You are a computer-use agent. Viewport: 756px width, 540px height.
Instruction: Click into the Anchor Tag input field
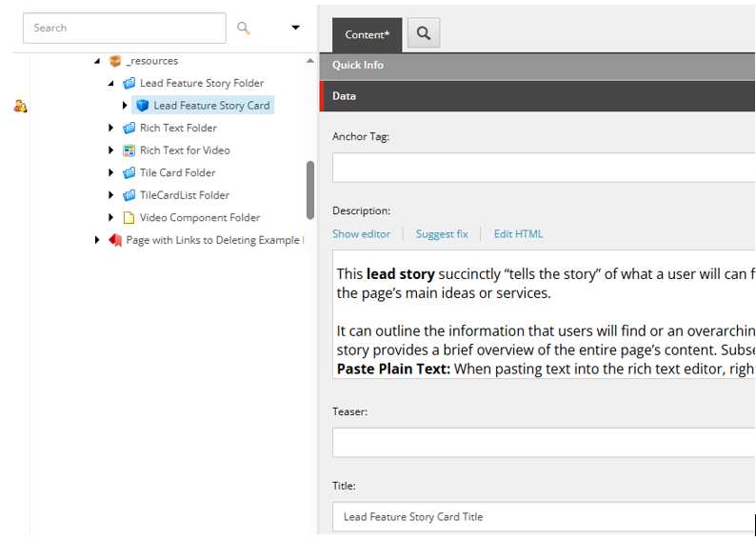click(x=543, y=168)
